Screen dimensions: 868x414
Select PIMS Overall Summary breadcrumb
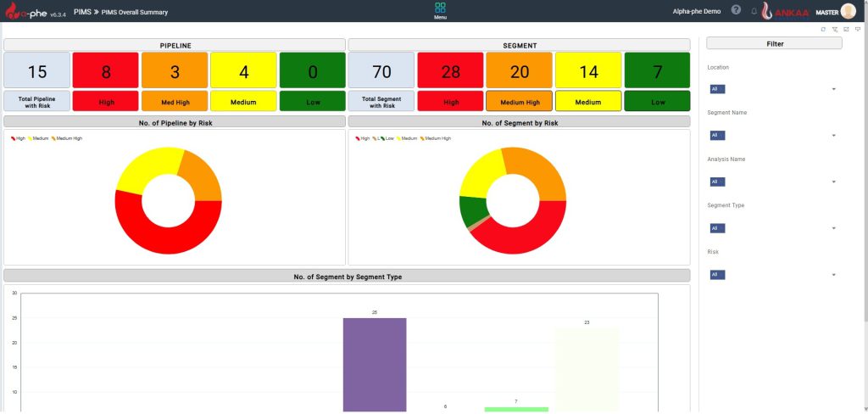pyautogui.click(x=134, y=13)
